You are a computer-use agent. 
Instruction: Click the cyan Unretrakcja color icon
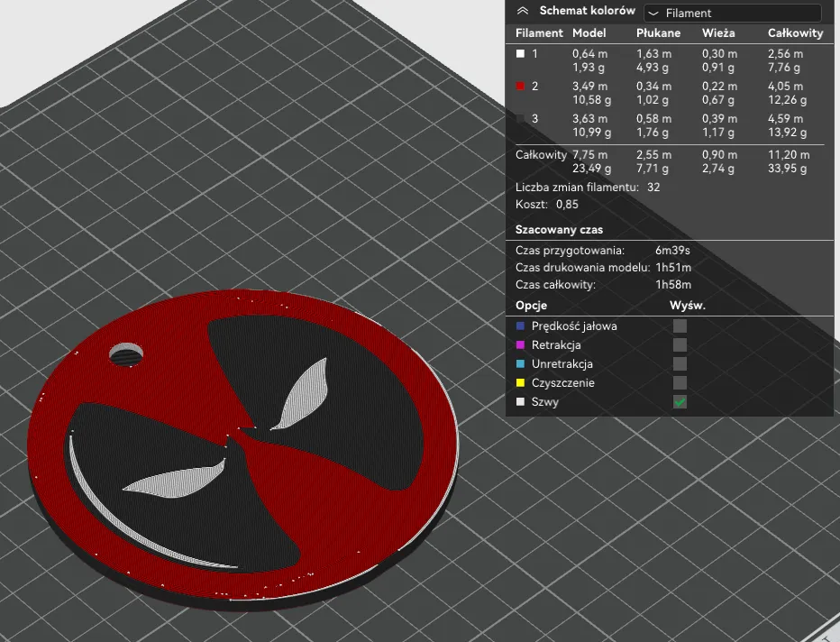520,364
